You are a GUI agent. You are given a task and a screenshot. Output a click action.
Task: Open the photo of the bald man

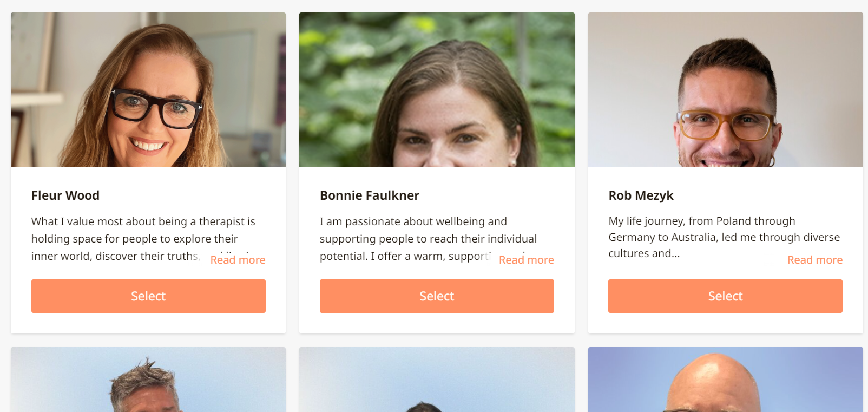point(725,380)
